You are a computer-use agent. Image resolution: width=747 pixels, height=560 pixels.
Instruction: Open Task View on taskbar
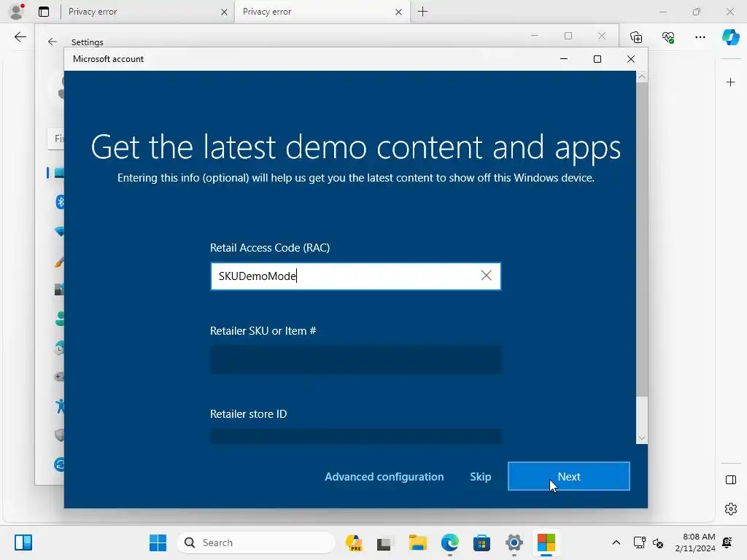click(x=385, y=542)
